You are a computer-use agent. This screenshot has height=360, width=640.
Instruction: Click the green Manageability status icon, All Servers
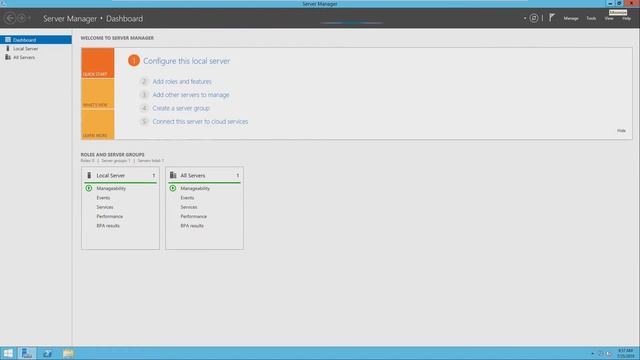pos(173,188)
